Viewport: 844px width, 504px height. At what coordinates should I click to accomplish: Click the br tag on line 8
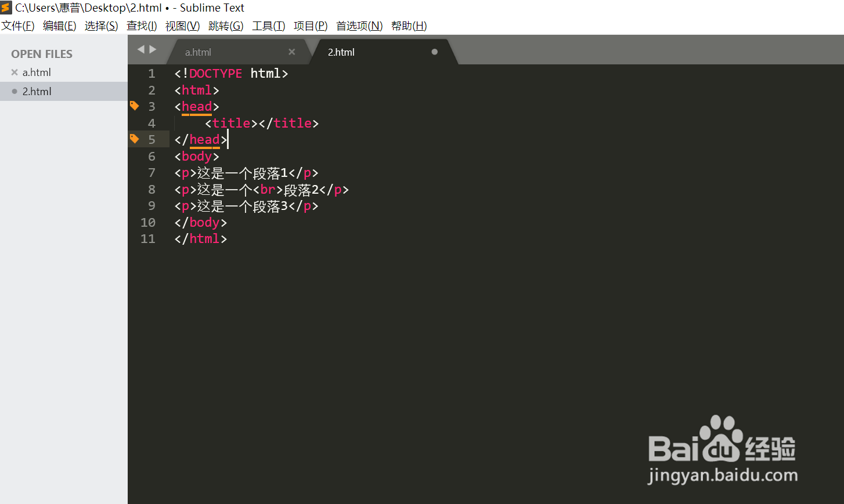point(268,190)
